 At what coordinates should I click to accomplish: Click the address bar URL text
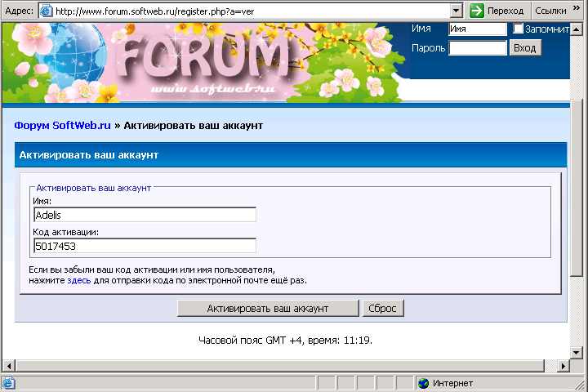tap(154, 11)
